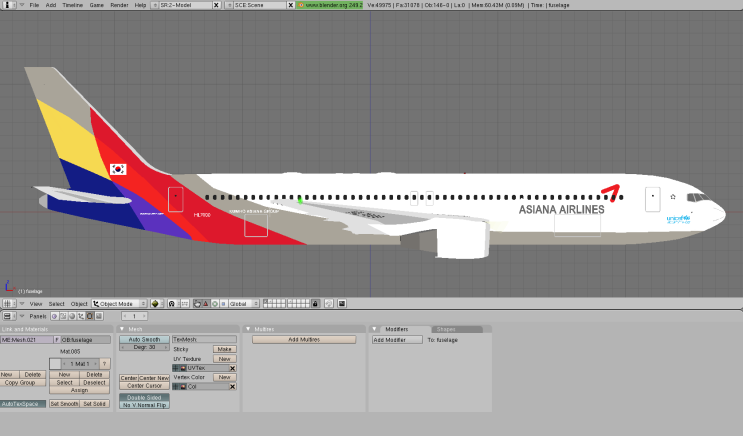Click the render this window image icon
The width and height of the screenshot is (743, 436).
(342, 304)
